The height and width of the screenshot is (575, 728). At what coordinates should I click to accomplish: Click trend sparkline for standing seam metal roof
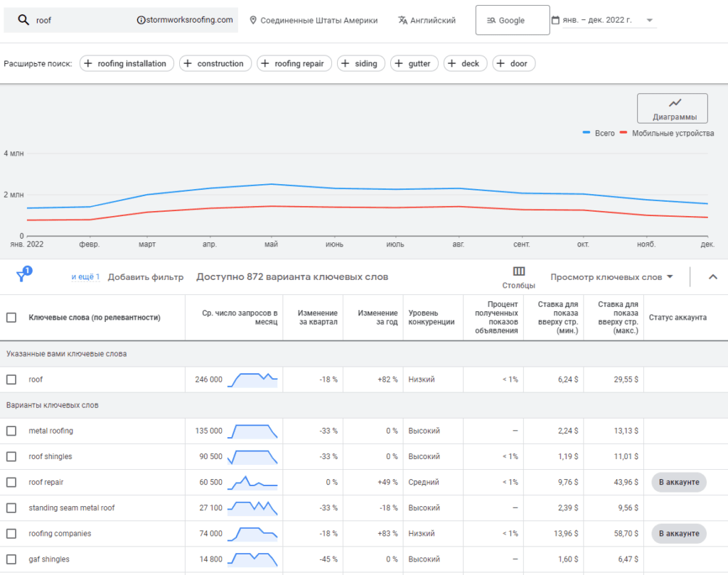(252, 508)
